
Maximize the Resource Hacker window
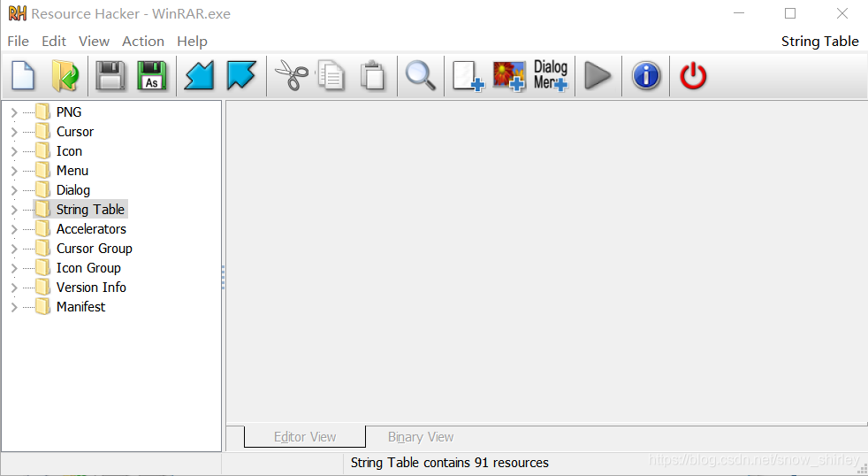click(x=790, y=13)
